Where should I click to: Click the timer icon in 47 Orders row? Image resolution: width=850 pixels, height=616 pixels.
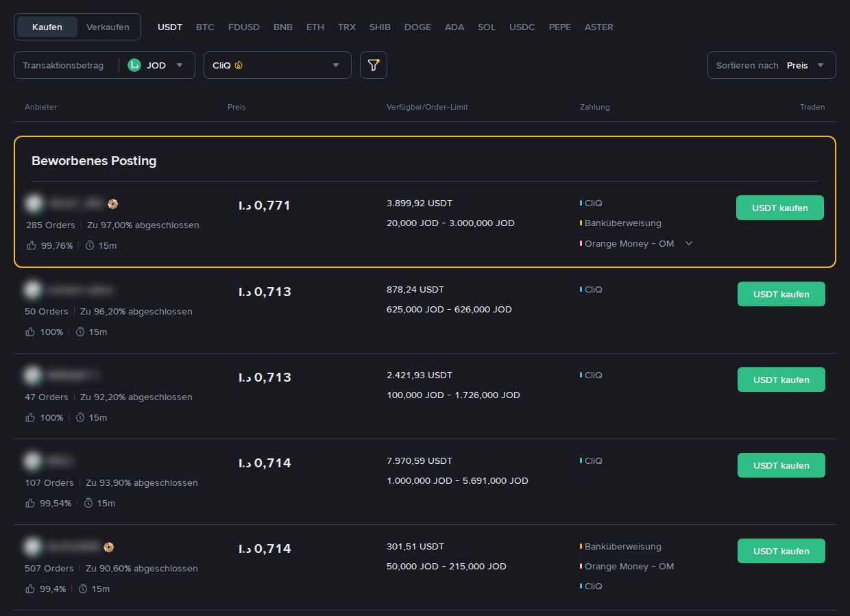pyautogui.click(x=80, y=417)
